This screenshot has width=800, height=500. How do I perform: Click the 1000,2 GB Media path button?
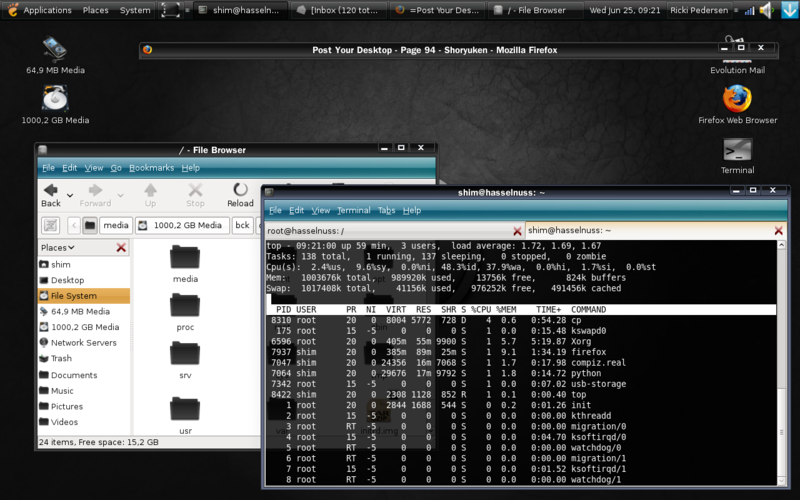182,225
